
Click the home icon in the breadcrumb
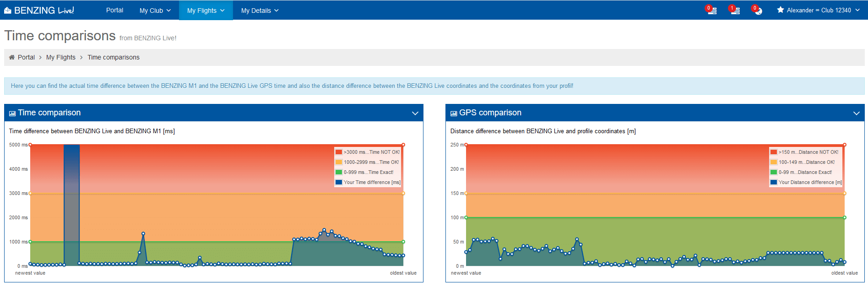click(12, 57)
